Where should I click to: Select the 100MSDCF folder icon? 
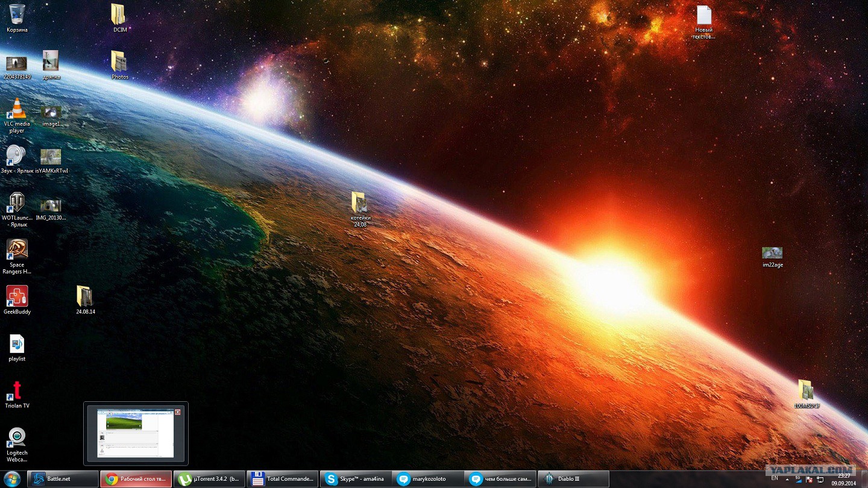(x=807, y=394)
